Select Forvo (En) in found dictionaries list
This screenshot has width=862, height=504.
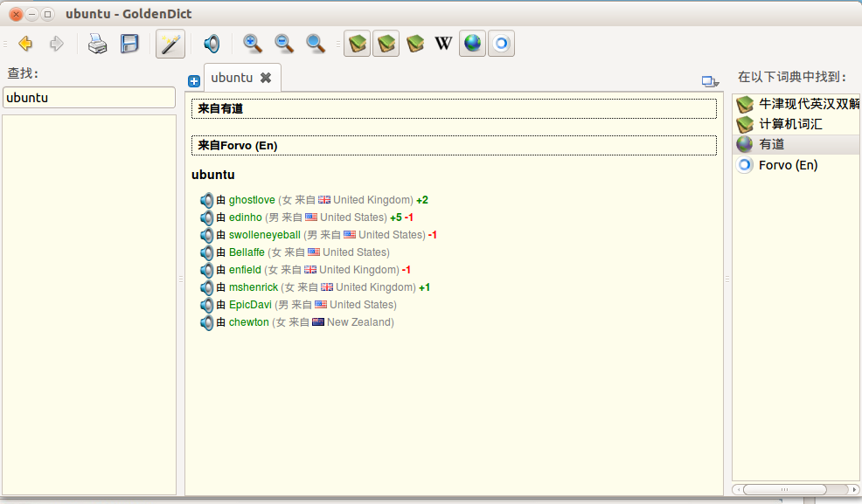[796, 165]
